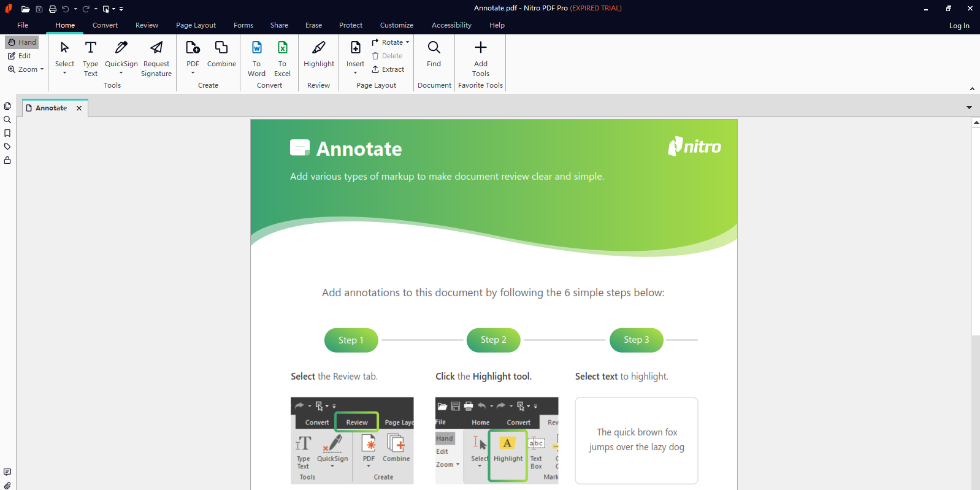Switch to the Edit tool
This screenshot has height=490, width=980.
pos(19,56)
